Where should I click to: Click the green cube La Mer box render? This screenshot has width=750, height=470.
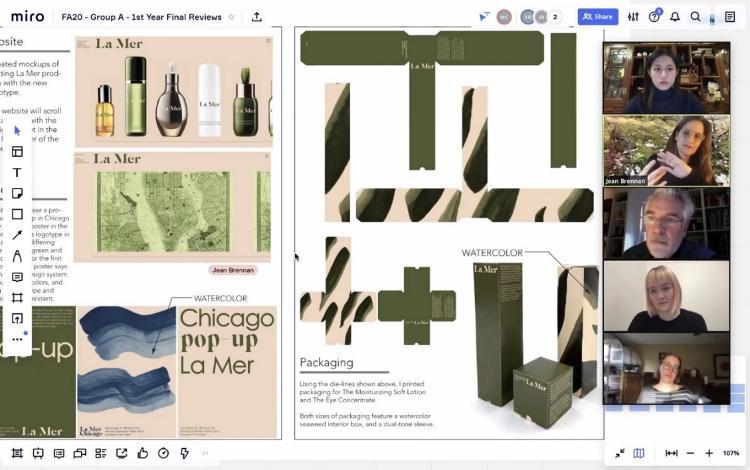pyautogui.click(x=543, y=393)
